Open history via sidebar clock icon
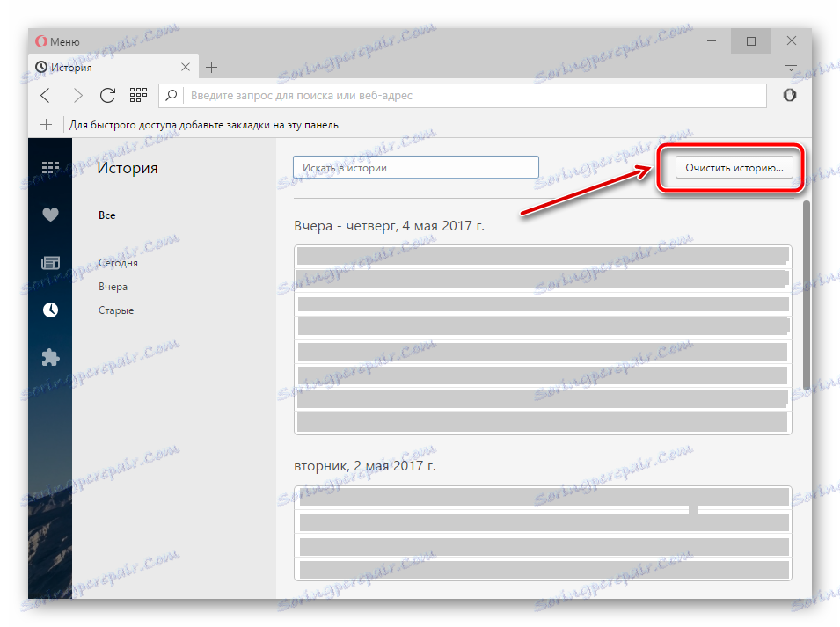This screenshot has height=627, width=840. (50, 310)
